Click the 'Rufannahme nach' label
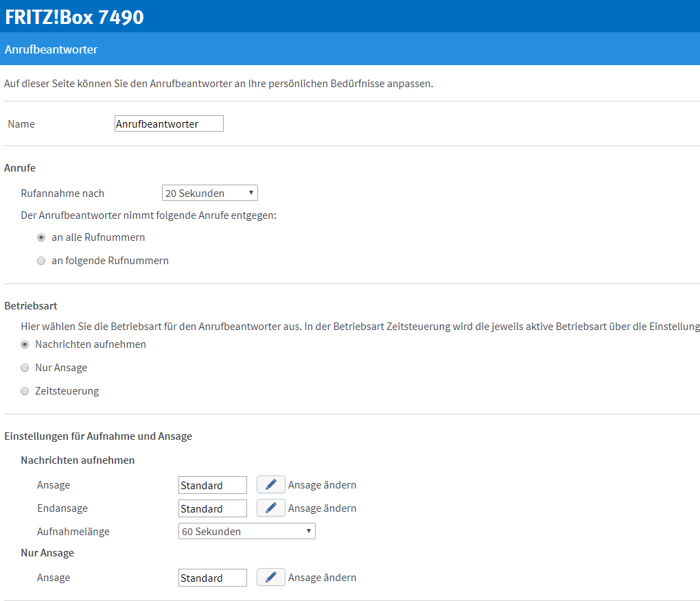700x601 pixels. (62, 193)
